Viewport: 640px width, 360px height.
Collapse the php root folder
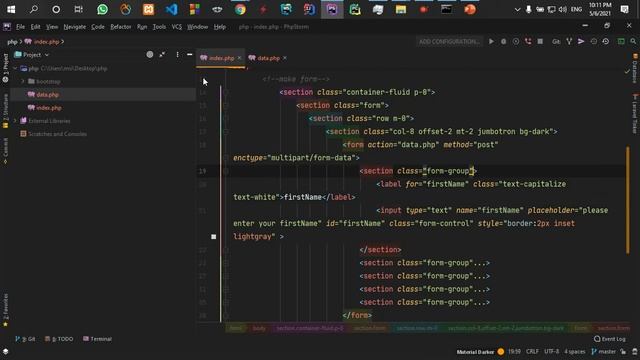tap(16, 69)
